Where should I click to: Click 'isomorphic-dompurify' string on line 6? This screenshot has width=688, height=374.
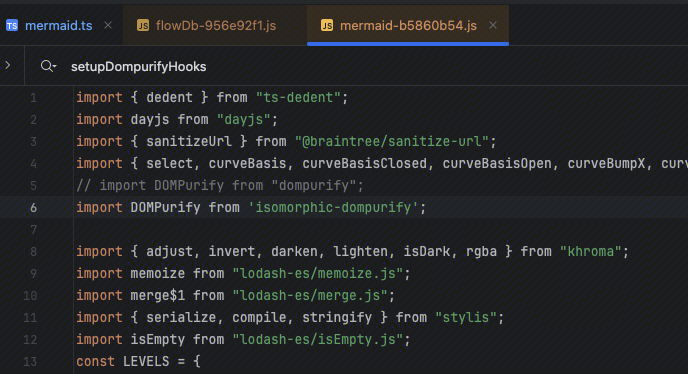coord(333,207)
